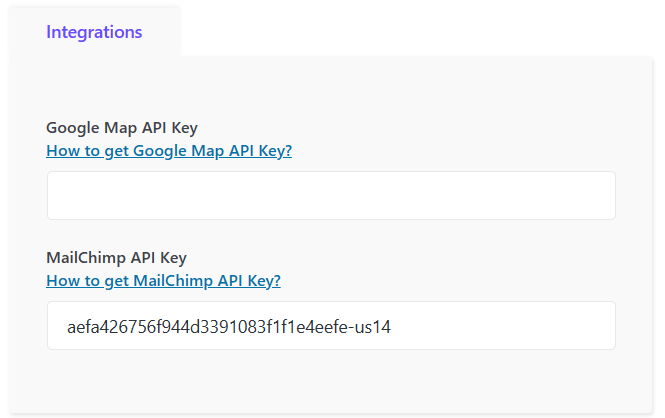Open the Google Map API Key help link

coord(169,151)
